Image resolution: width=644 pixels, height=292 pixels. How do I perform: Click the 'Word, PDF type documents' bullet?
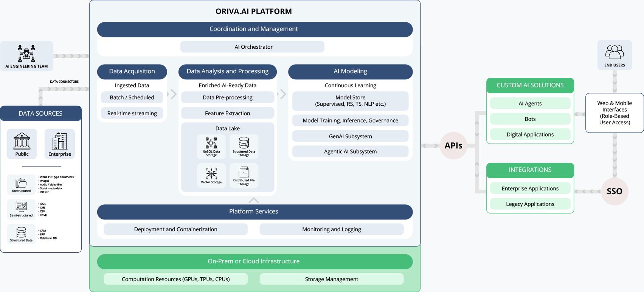point(56,177)
